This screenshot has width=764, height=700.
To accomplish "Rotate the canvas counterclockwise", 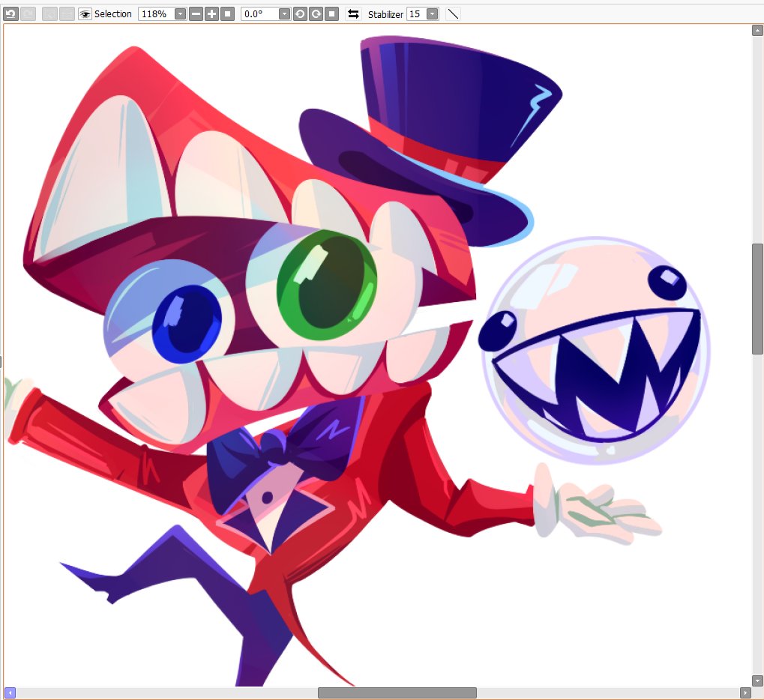I will [x=300, y=14].
